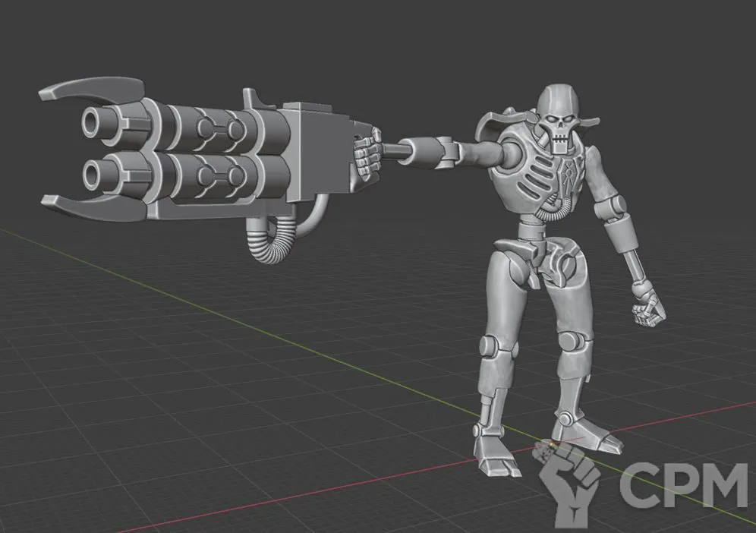
Task: Select the sight nub atop the gun
Action: point(249,99)
